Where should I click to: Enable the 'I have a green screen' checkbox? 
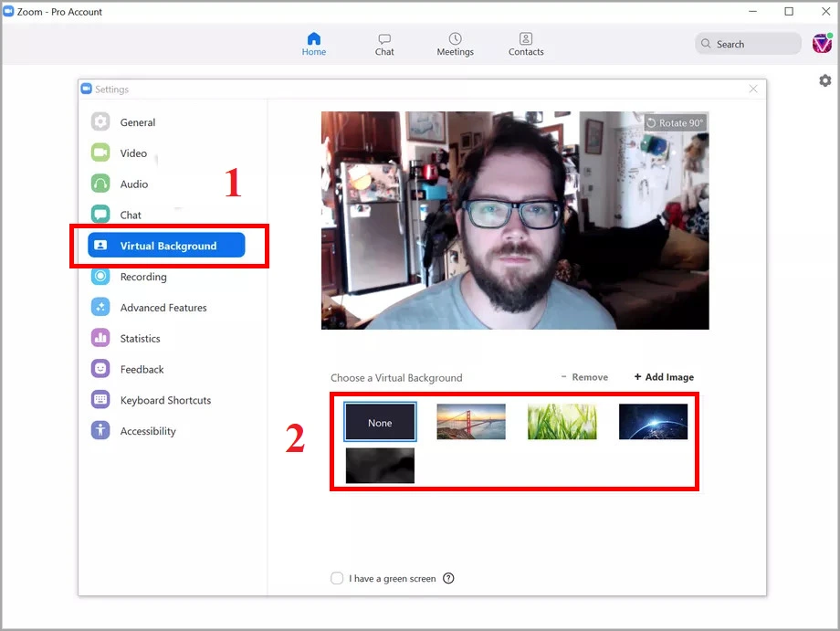point(337,578)
